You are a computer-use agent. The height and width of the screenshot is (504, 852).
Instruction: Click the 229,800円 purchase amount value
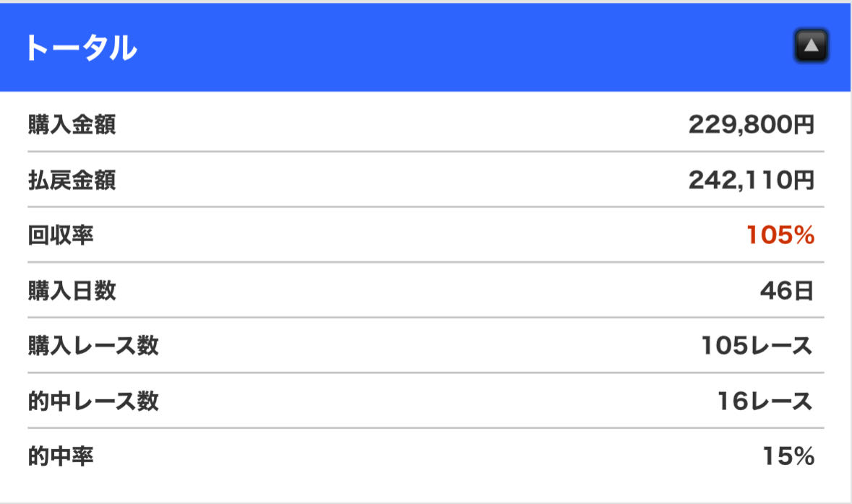[x=751, y=125]
